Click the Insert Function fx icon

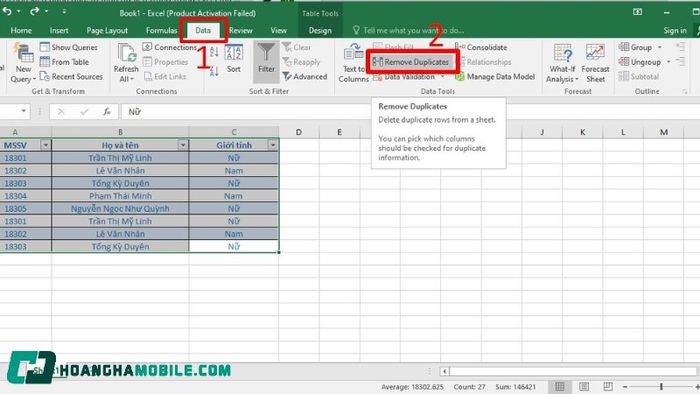(x=107, y=111)
